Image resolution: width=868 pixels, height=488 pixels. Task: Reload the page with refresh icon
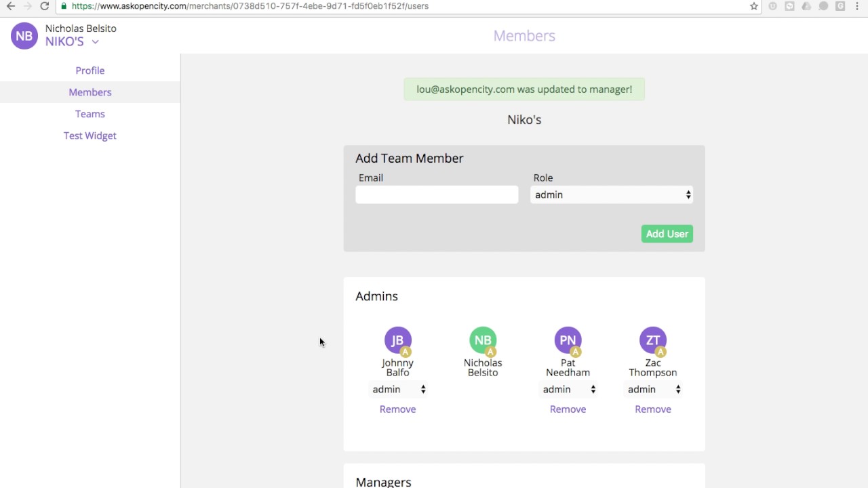coord(45,6)
